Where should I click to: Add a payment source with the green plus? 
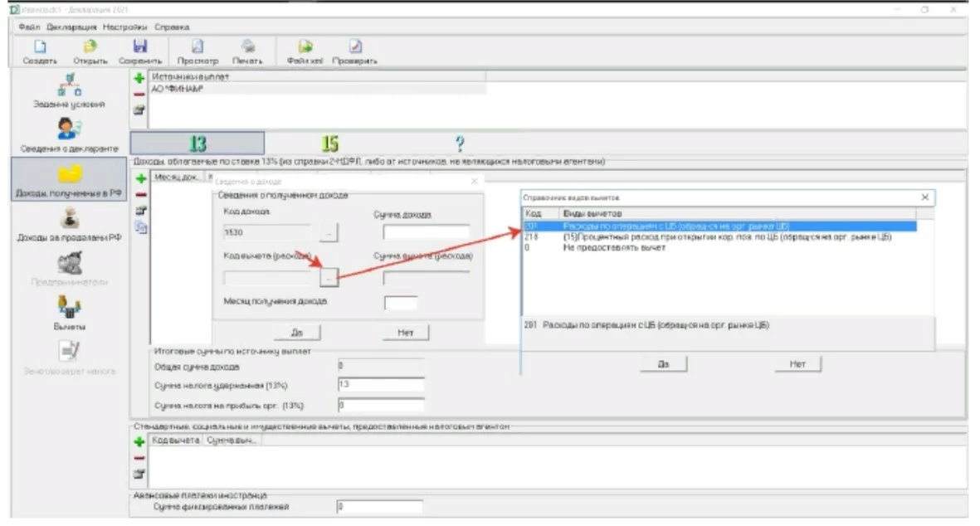[139, 78]
